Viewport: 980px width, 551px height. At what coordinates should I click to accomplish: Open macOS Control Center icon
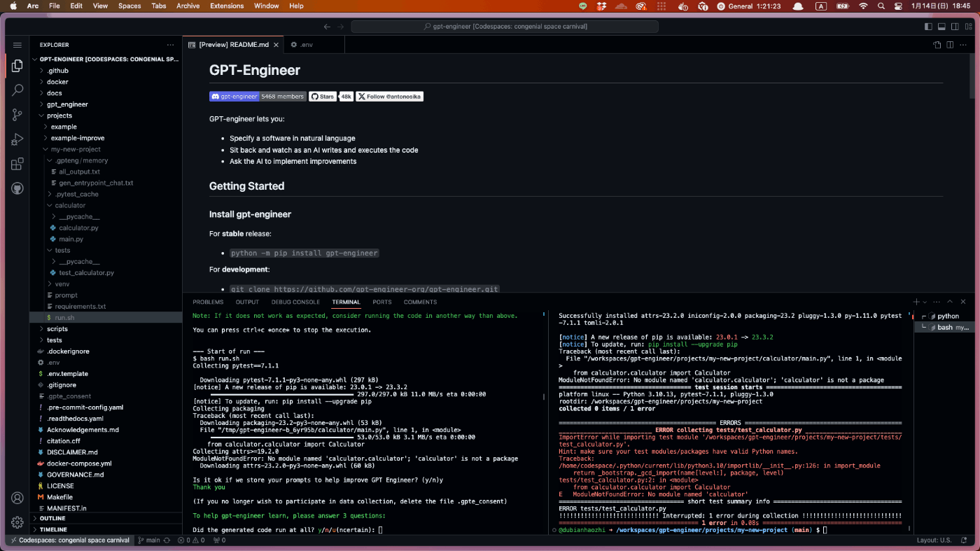pos(899,6)
